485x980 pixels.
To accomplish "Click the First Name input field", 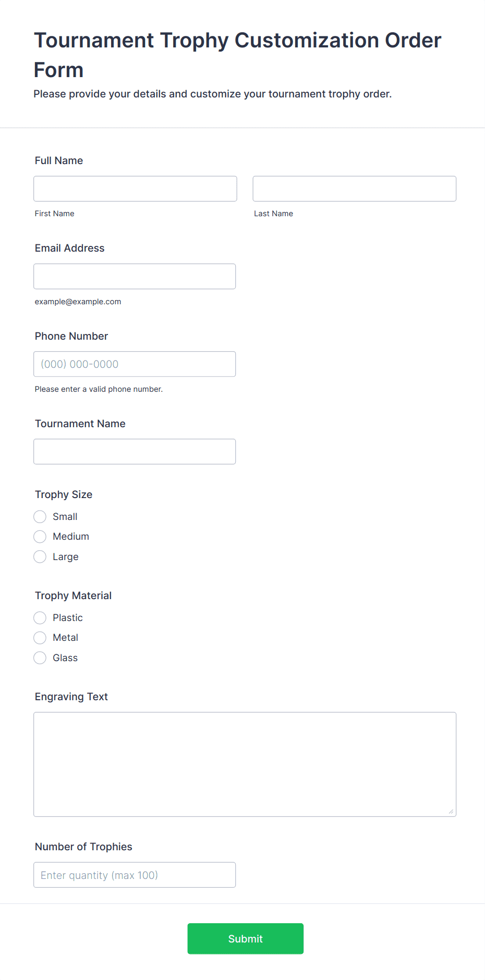I will click(x=135, y=189).
